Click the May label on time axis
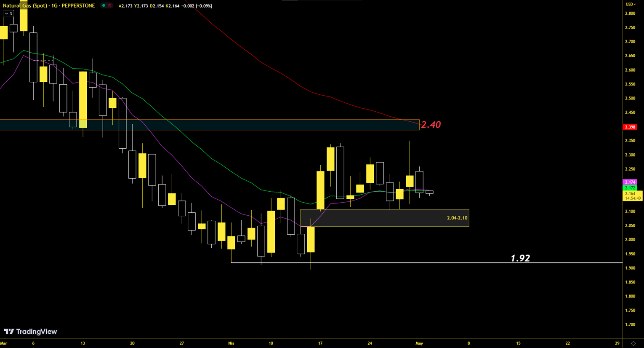This screenshot has width=644, height=348. point(419,343)
